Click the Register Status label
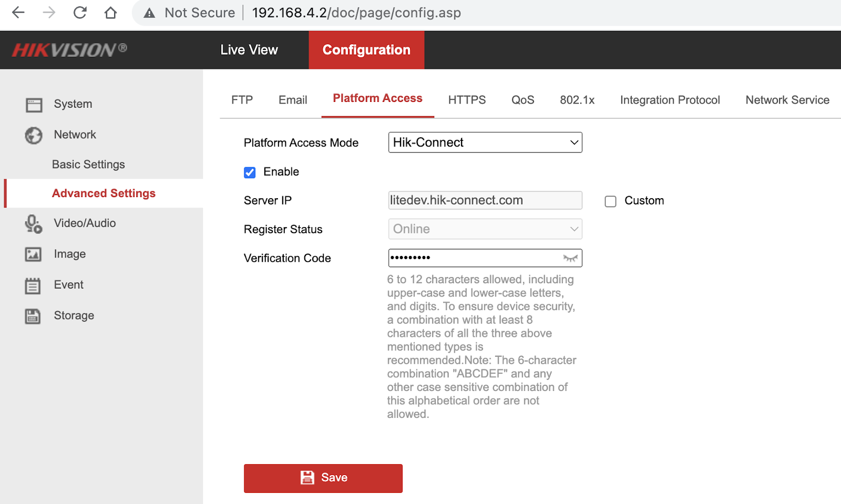The image size is (841, 504). (x=283, y=230)
